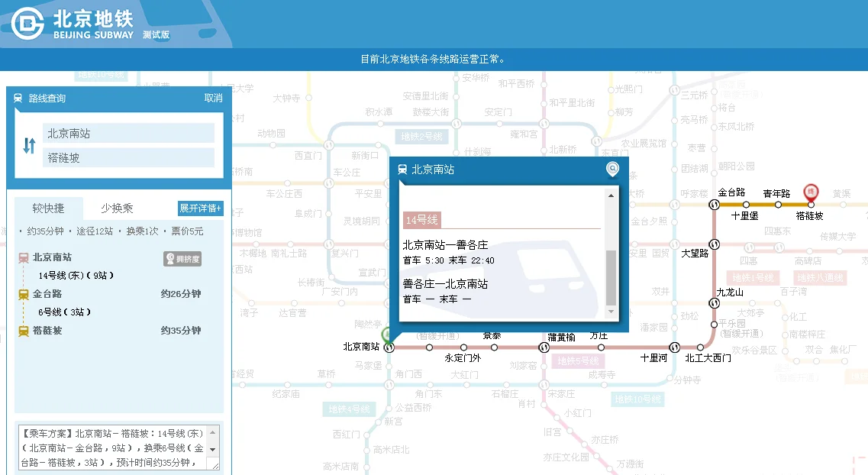Screen dimensions: 868x475
Task: Click the camera icon inside the 拥挤度 button
Action: point(172,260)
